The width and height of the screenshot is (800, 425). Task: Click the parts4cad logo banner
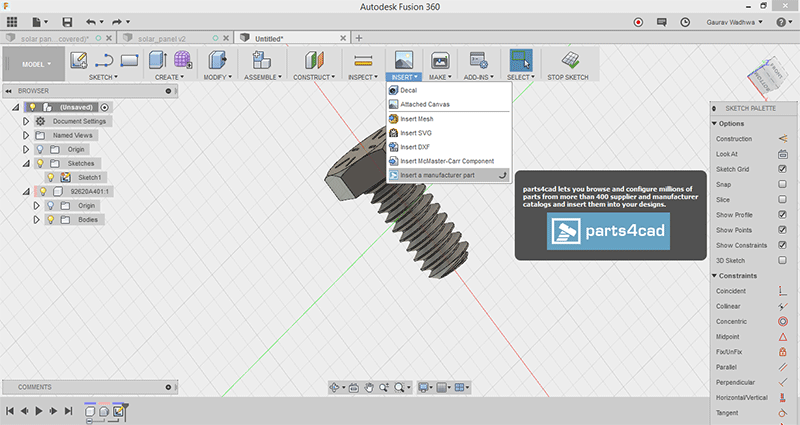pyautogui.click(x=608, y=231)
